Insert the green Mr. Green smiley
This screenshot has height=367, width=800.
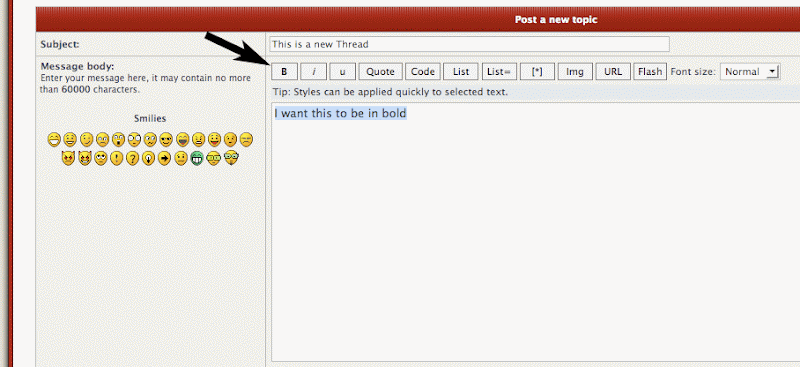point(197,158)
